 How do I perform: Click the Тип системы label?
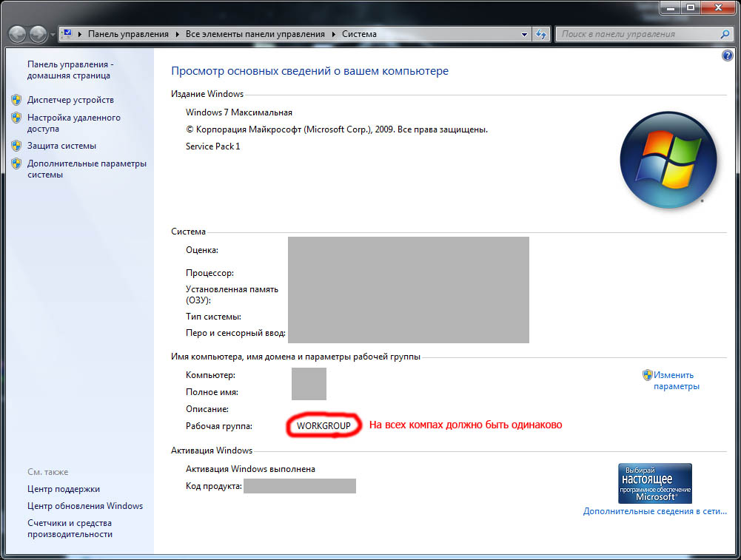tap(213, 317)
